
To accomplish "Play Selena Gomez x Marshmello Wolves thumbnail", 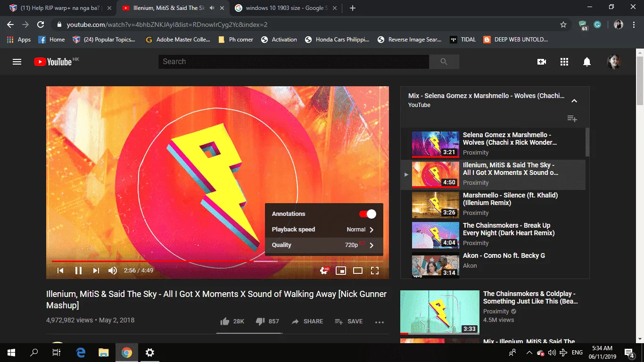I will pos(435,144).
